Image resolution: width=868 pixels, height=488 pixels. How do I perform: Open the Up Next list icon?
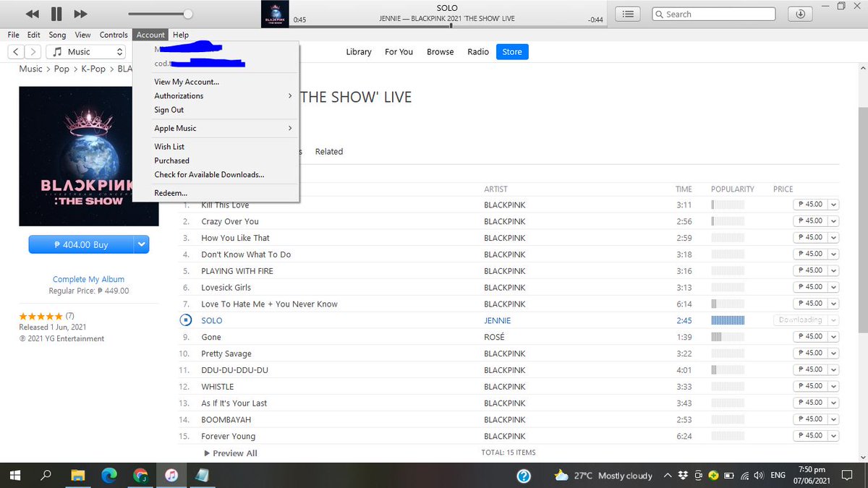point(629,14)
